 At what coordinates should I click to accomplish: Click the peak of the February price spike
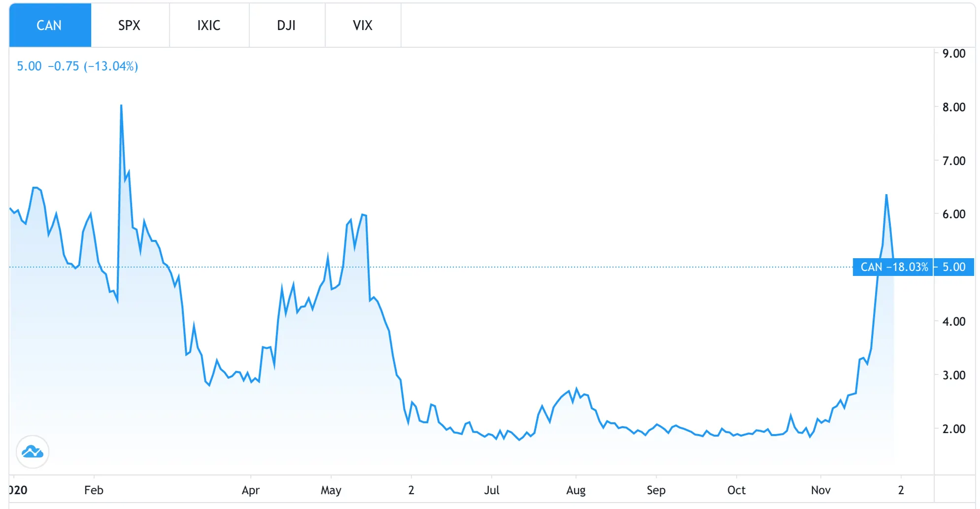pos(121,106)
